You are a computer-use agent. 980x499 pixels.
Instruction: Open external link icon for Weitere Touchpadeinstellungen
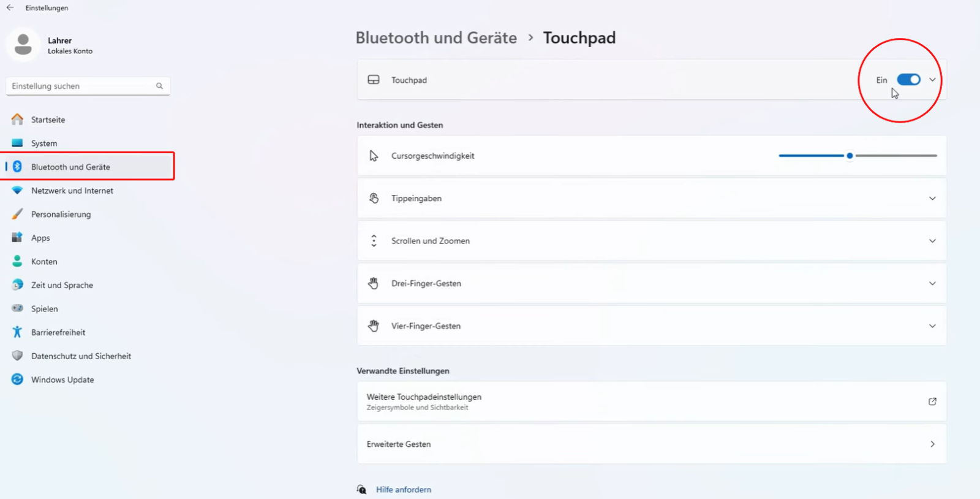(932, 402)
